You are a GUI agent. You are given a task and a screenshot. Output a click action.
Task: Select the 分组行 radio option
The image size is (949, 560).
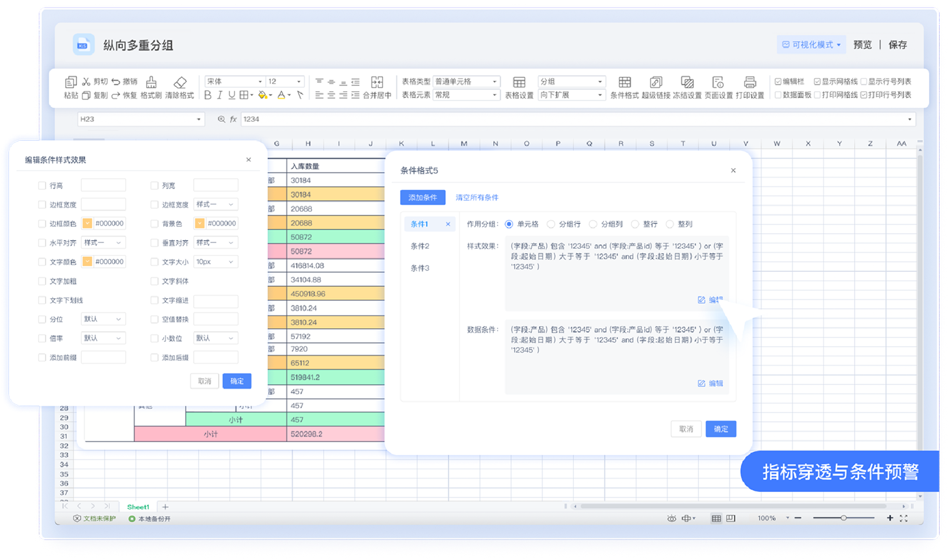pyautogui.click(x=551, y=224)
